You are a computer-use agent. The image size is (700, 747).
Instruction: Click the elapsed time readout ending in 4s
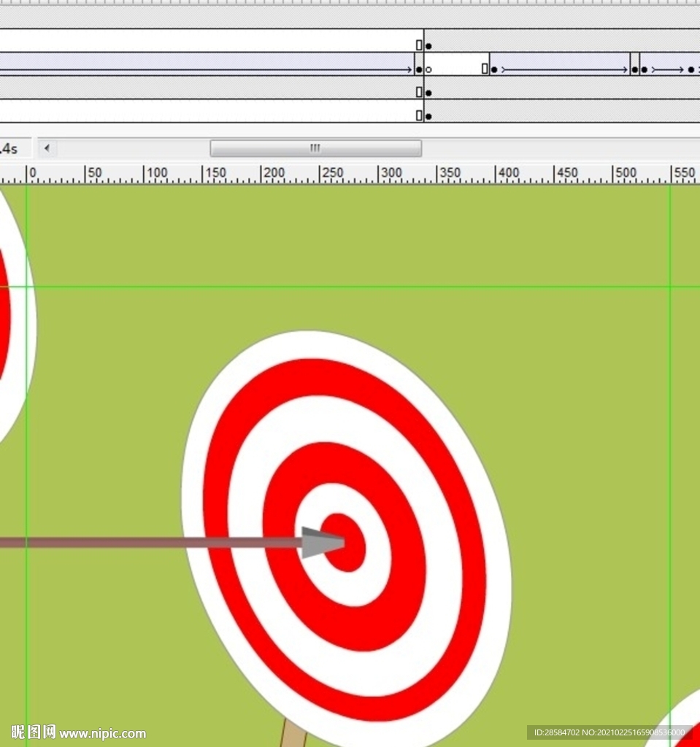(x=9, y=149)
